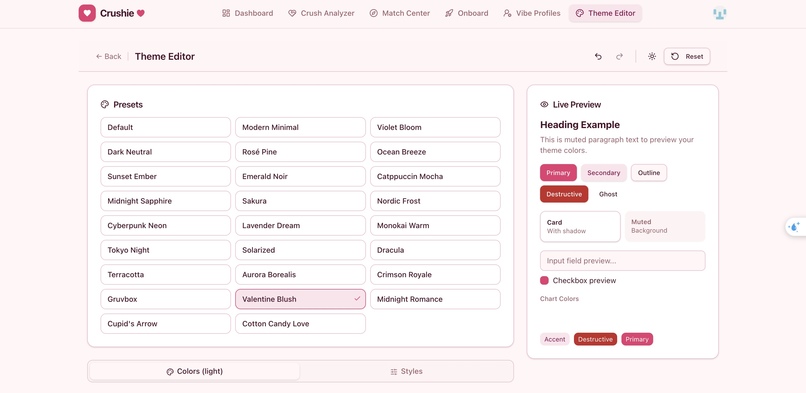This screenshot has width=806, height=393.
Task: Apply the Cotton Candy Love preset
Action: pos(300,324)
